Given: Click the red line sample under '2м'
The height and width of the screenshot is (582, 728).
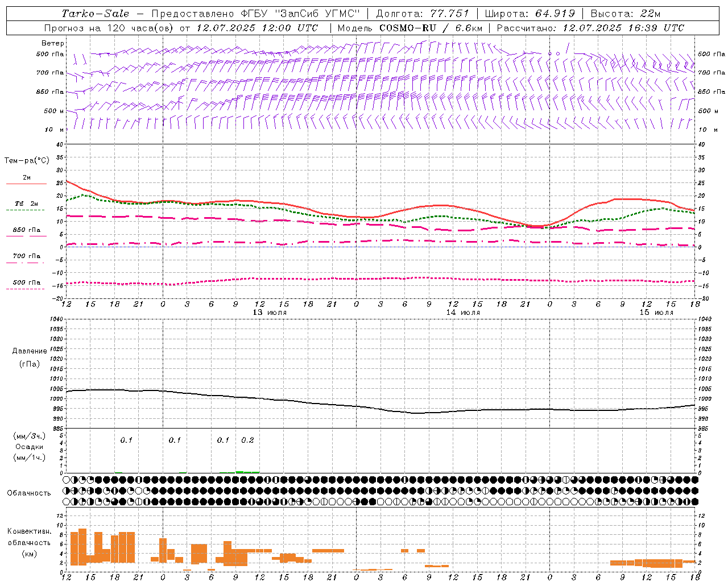Looking at the screenshot, I should [x=26, y=184].
